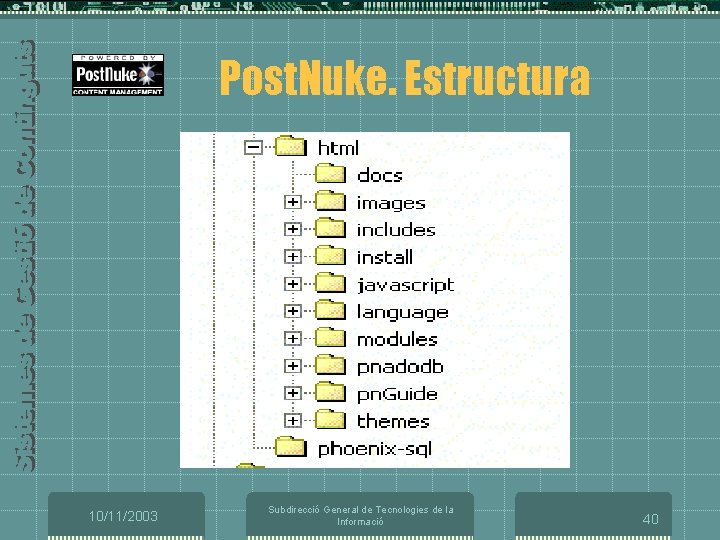This screenshot has height=540, width=720.
Task: Click the images folder icon
Action: point(330,200)
